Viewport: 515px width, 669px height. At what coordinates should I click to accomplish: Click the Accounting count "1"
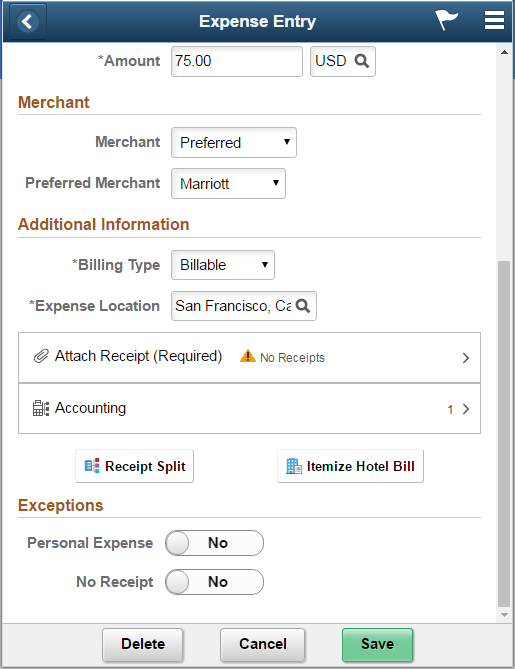pyautogui.click(x=450, y=410)
